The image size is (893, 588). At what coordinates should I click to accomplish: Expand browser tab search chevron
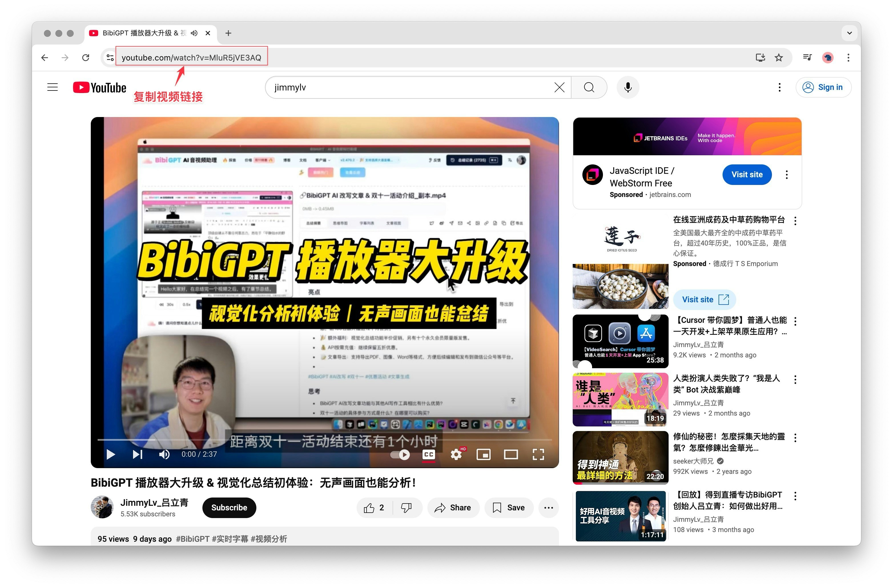pyautogui.click(x=849, y=33)
